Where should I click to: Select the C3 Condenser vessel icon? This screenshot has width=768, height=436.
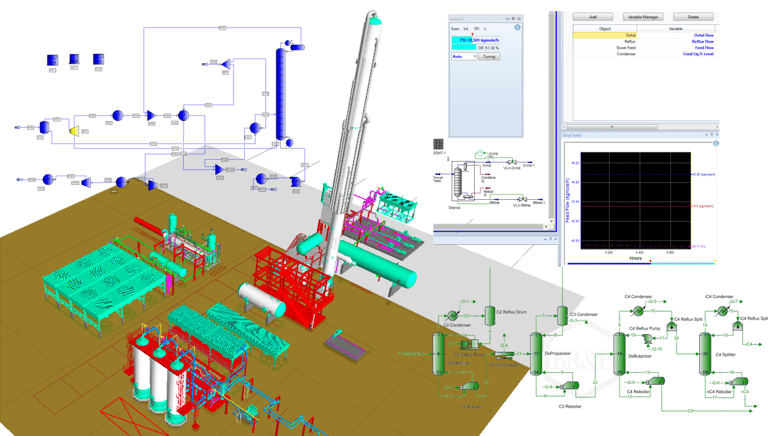point(562,315)
